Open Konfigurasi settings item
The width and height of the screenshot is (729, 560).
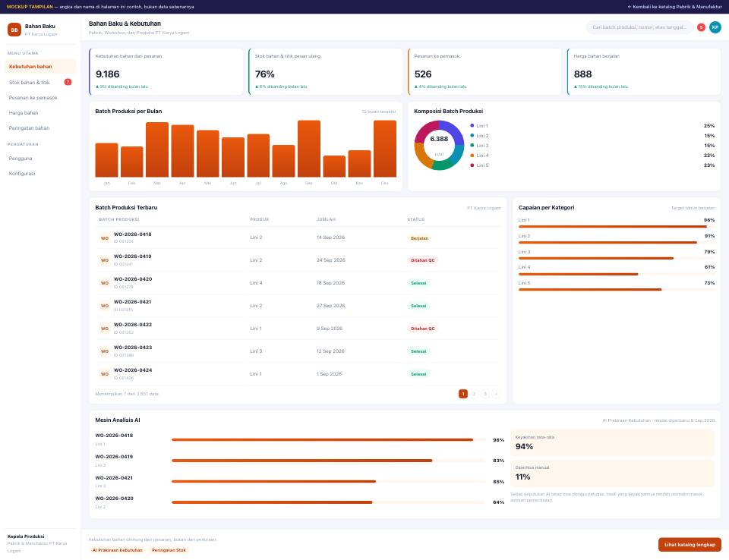coord(40,173)
